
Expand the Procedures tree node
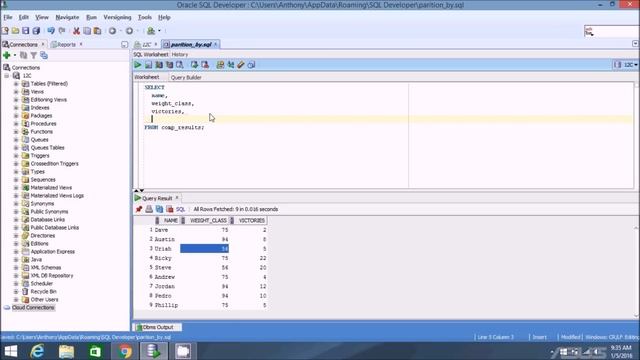tap(16, 124)
